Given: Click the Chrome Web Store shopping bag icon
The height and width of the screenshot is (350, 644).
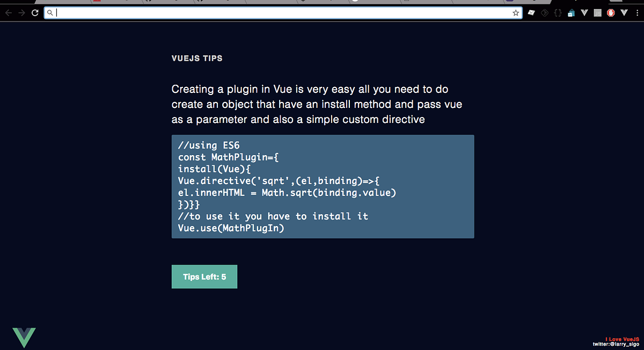Looking at the screenshot, I should (x=571, y=12).
